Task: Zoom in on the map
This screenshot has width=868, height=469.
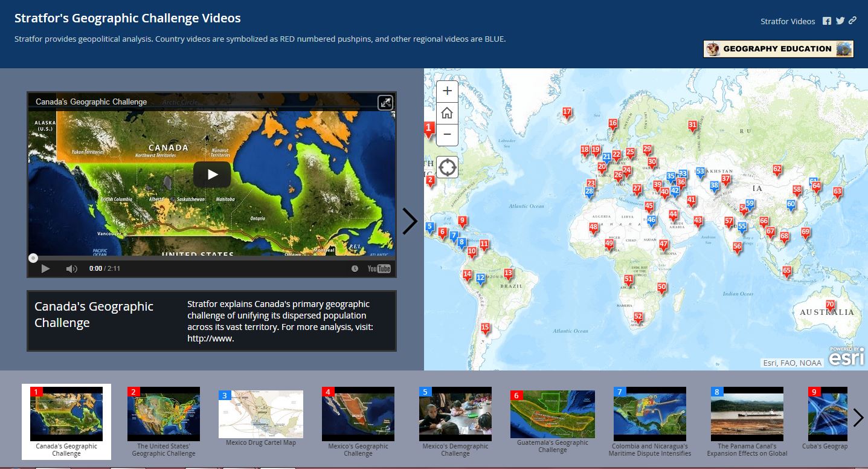Action: click(x=446, y=90)
